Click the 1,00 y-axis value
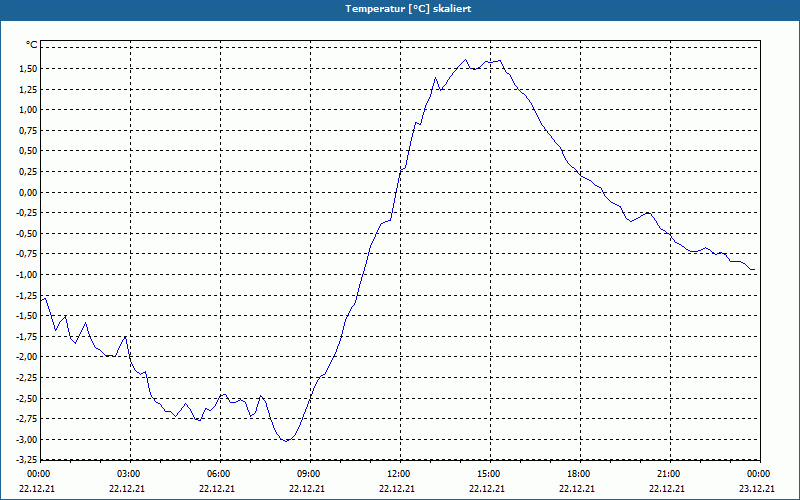The height and width of the screenshot is (500, 800). (29, 110)
